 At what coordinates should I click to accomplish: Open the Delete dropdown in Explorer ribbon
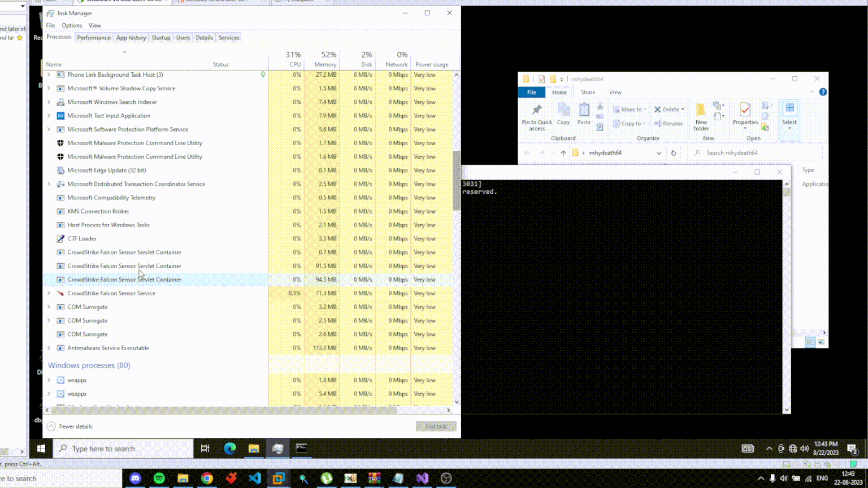(683, 110)
